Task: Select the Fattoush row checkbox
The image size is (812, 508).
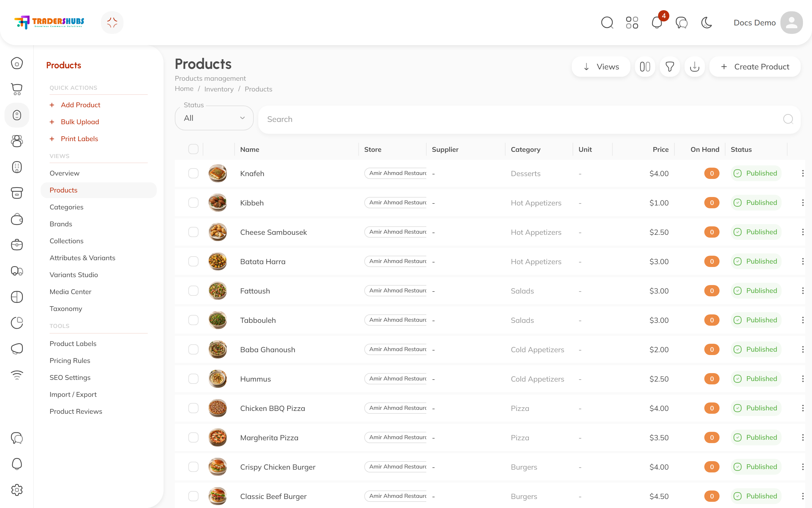Action: click(x=193, y=291)
